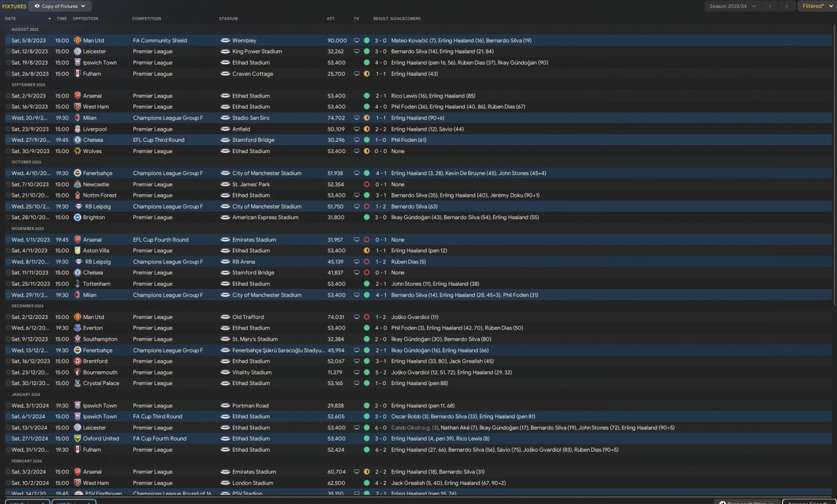
Task: Open the EFL Cup Fourth Round competition link
Action: coord(160,240)
